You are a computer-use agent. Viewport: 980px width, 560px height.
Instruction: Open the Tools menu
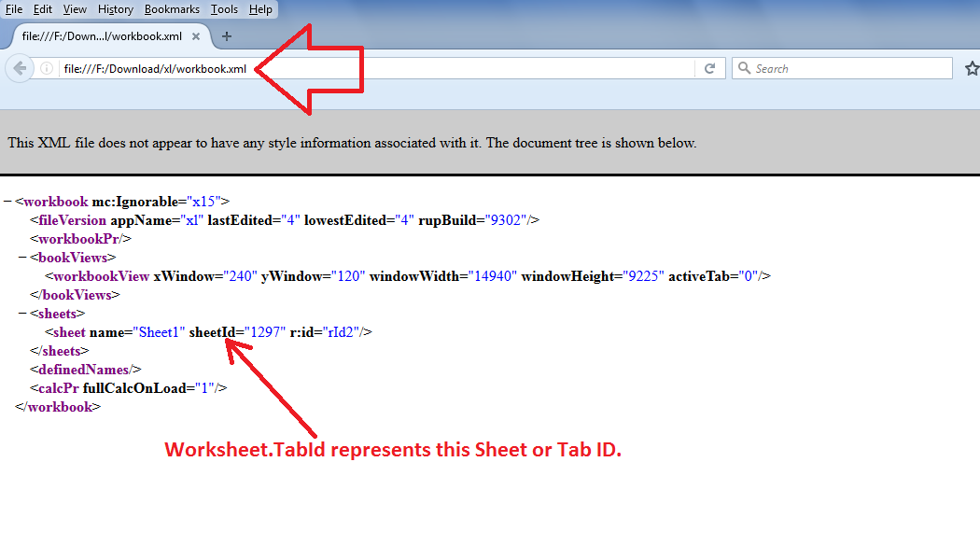pos(224,8)
